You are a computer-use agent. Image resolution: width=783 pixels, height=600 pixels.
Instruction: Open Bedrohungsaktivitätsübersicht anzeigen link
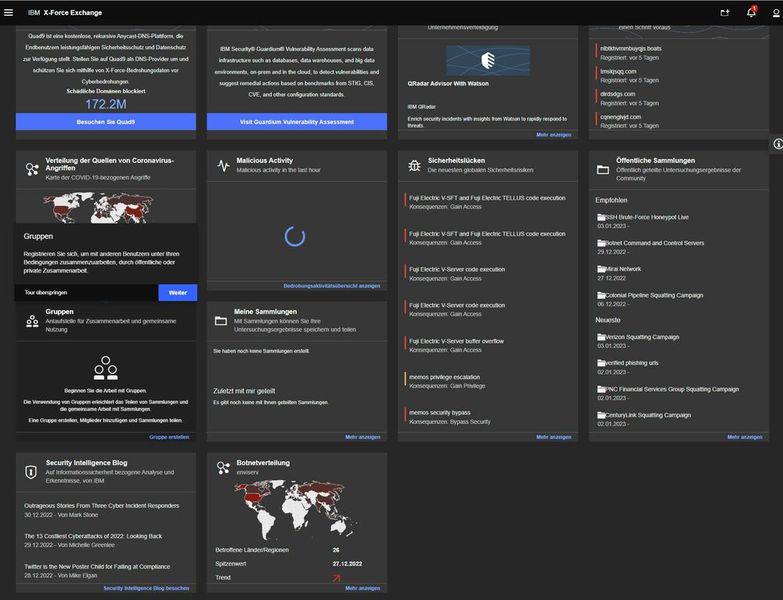pyautogui.click(x=332, y=286)
